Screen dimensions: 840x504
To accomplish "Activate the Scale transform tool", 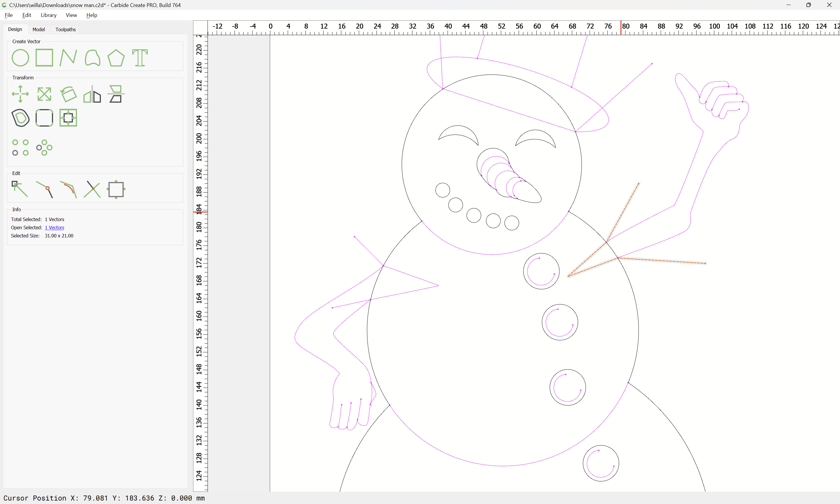I will pos(44,94).
